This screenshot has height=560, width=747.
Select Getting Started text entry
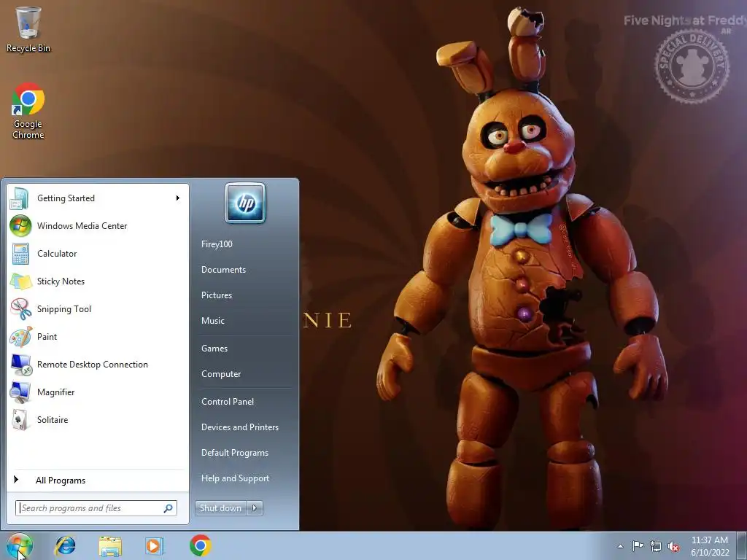click(66, 198)
